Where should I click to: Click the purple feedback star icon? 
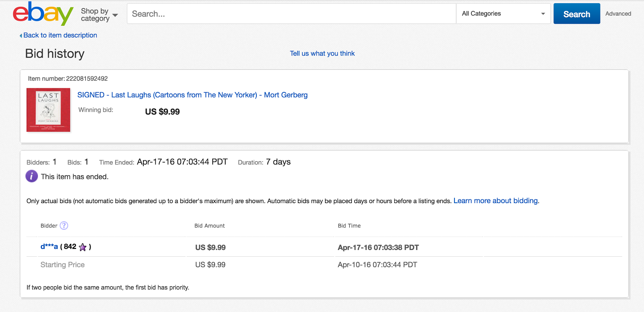click(x=83, y=247)
